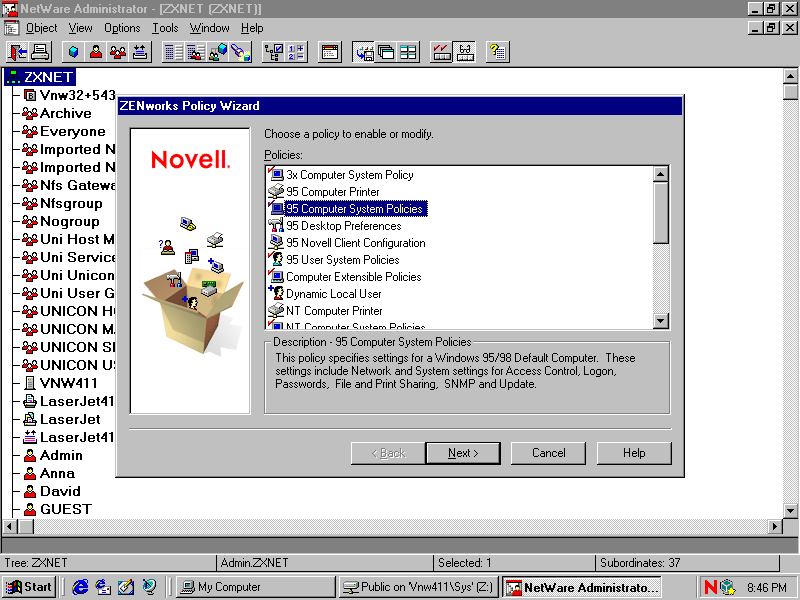Screen dimensions: 800x600
Task: Click the red checkmarks toolbar icon
Action: coord(441,52)
